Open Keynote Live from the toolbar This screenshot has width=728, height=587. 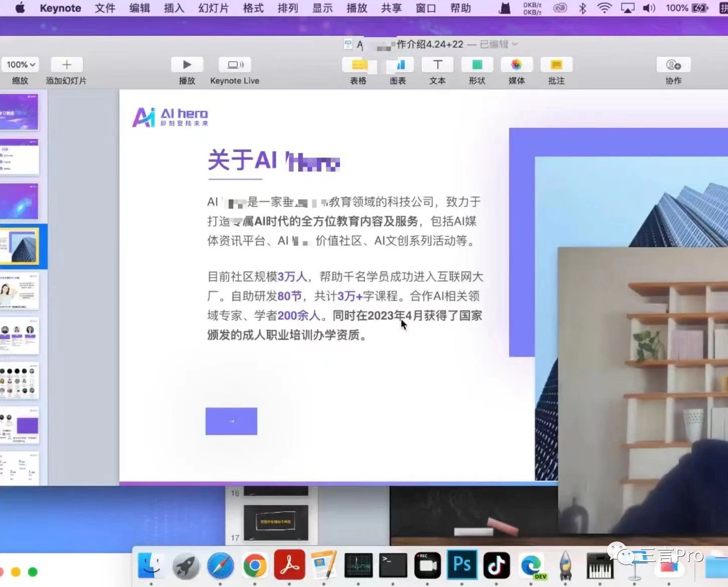(x=234, y=65)
